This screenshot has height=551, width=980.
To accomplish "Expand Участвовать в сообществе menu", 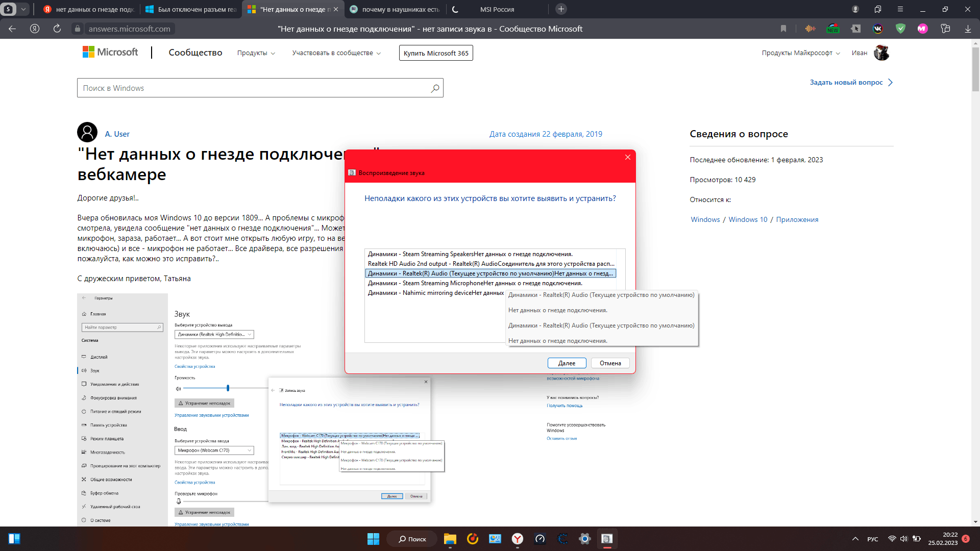I will 336,53.
